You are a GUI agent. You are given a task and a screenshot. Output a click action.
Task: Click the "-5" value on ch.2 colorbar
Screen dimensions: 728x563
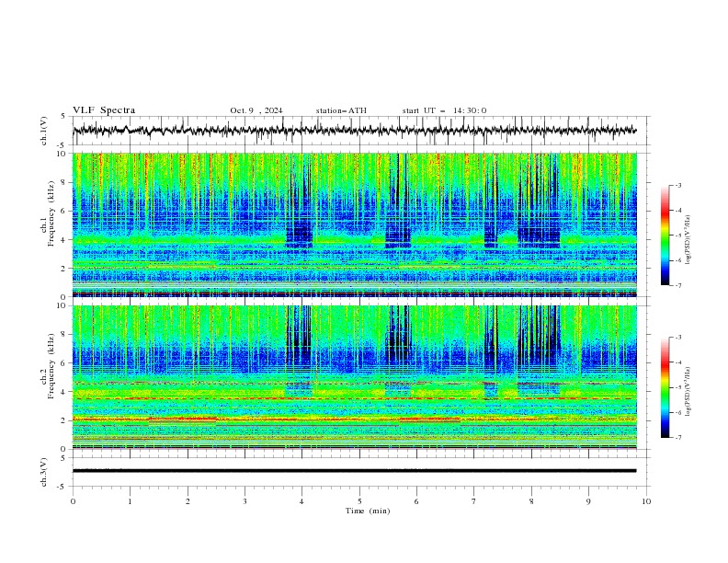(x=677, y=387)
